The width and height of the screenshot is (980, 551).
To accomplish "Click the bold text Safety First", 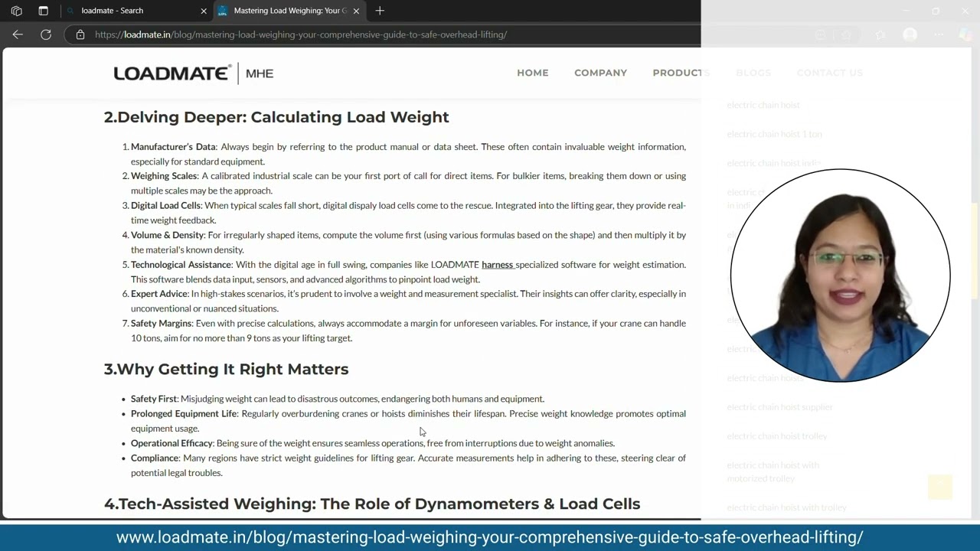I will pyautogui.click(x=154, y=399).
